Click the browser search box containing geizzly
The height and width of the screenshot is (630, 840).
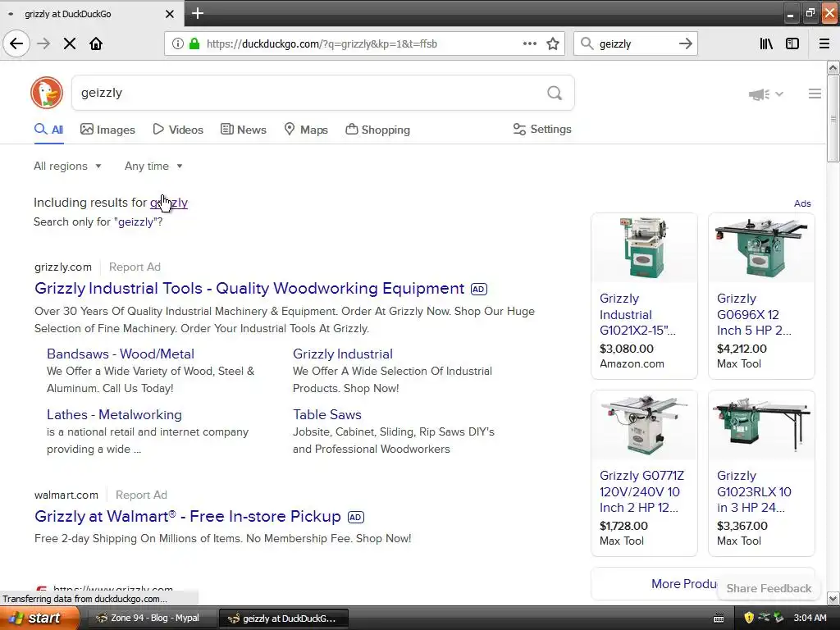635,44
